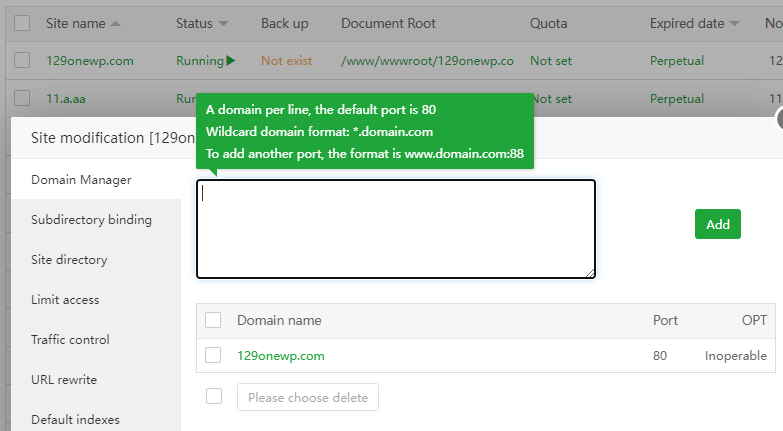Image resolution: width=783 pixels, height=431 pixels.
Task: Click the green Running play icon for 129onewp.com
Action: tap(231, 61)
